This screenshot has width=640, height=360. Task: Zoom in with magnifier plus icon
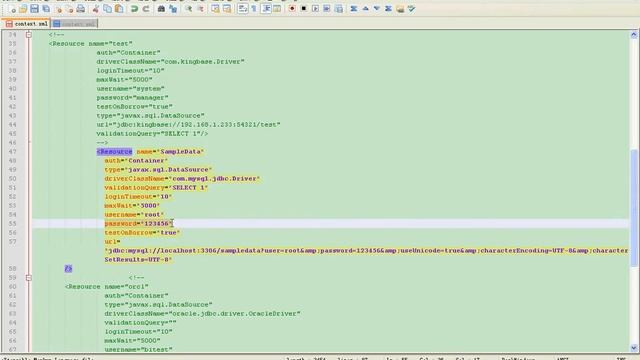[189, 9]
